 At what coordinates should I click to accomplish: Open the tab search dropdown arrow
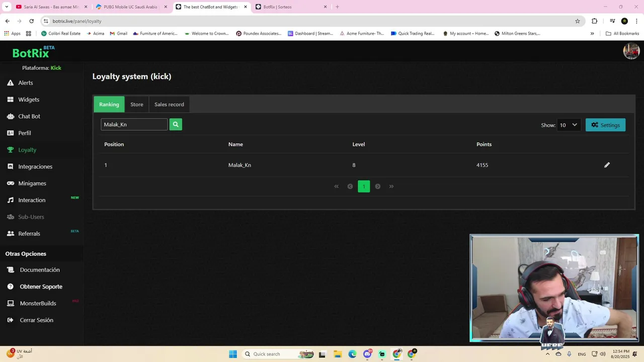click(x=6, y=7)
